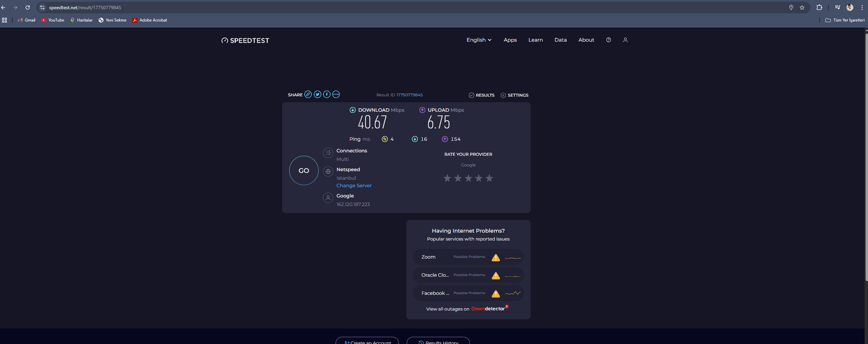Click the GO button to start test

(x=304, y=170)
